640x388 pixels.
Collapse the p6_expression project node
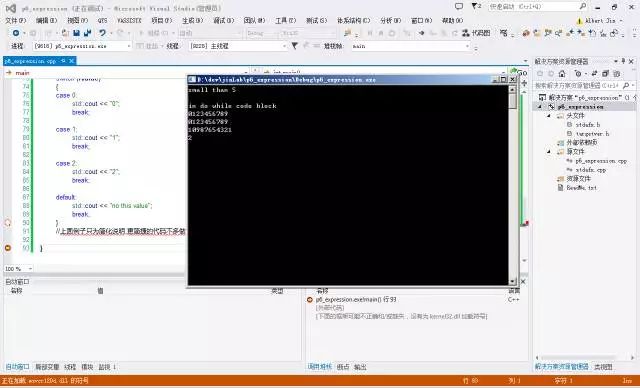point(540,107)
